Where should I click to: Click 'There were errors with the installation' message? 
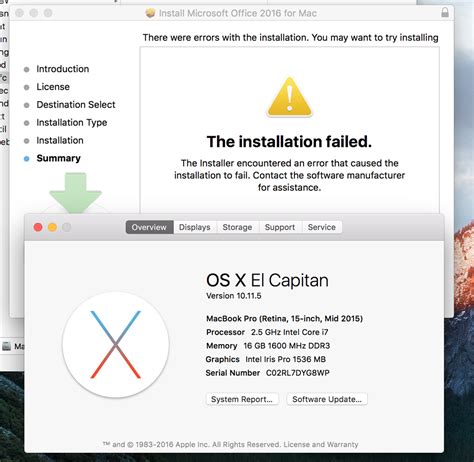[x=290, y=38]
